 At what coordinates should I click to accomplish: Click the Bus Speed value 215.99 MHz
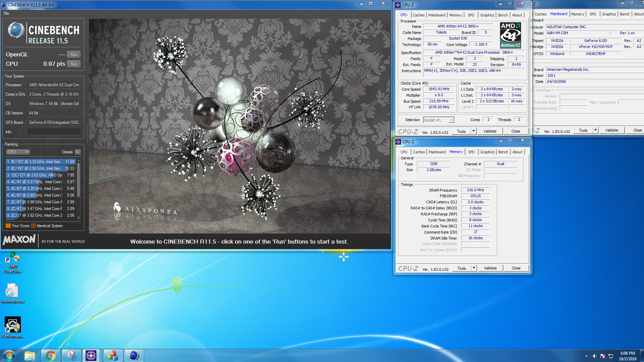click(x=439, y=101)
